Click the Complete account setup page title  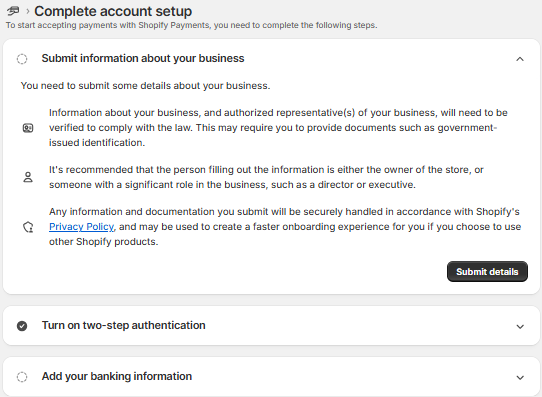tap(113, 11)
